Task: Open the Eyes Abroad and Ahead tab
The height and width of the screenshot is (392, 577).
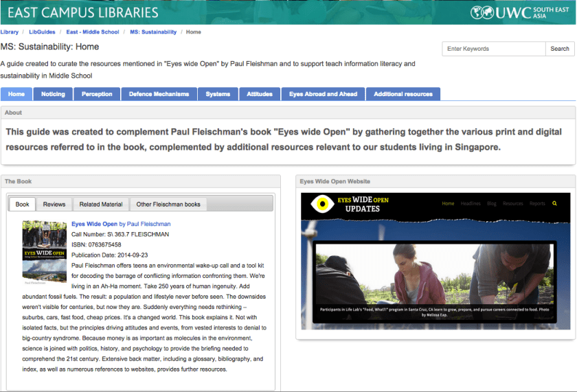Action: (x=323, y=94)
